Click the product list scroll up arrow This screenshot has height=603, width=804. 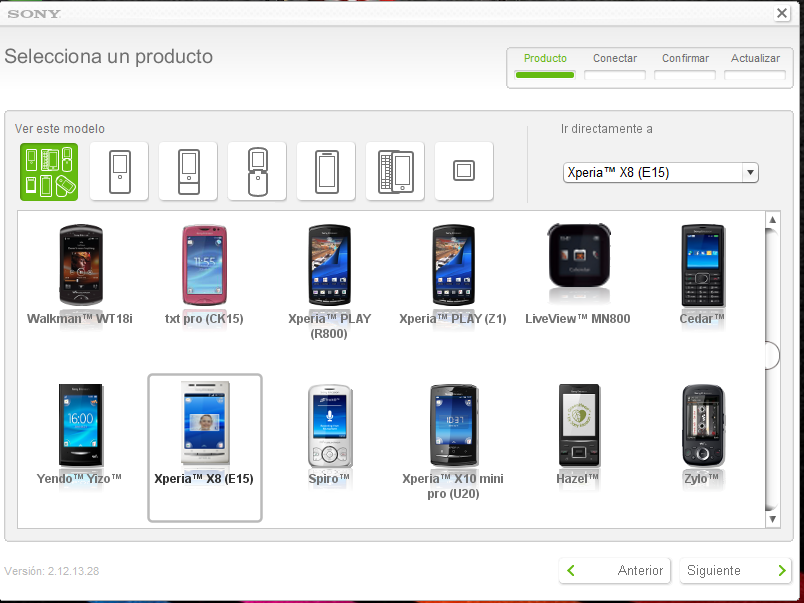(772, 219)
